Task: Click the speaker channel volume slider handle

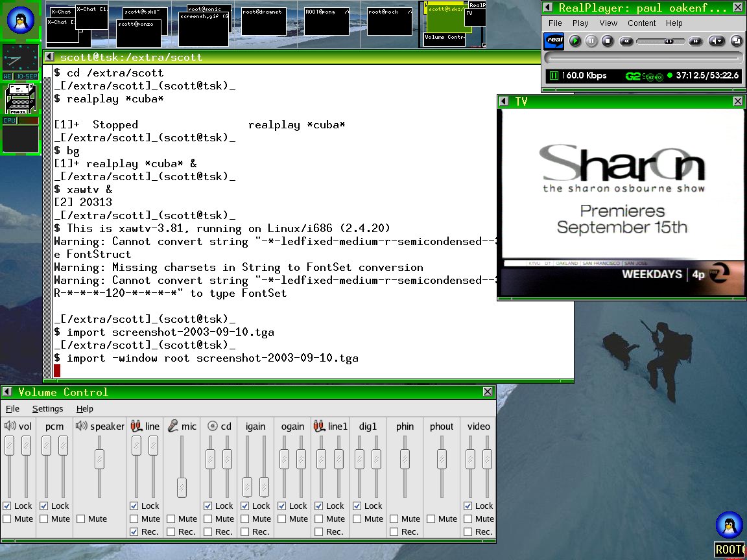Action: [x=99, y=460]
